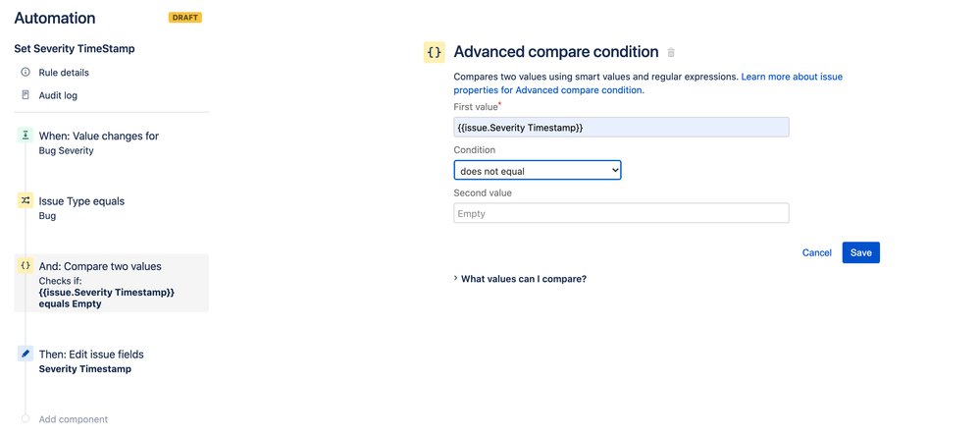Click the Rule details info icon
The image size is (980, 438).
pos(26,72)
